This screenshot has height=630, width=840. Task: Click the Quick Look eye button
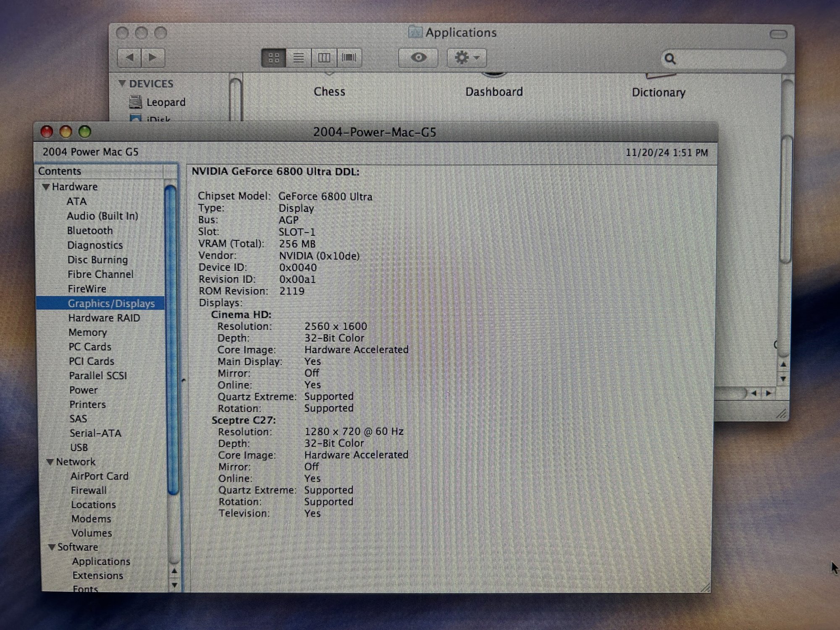418,58
